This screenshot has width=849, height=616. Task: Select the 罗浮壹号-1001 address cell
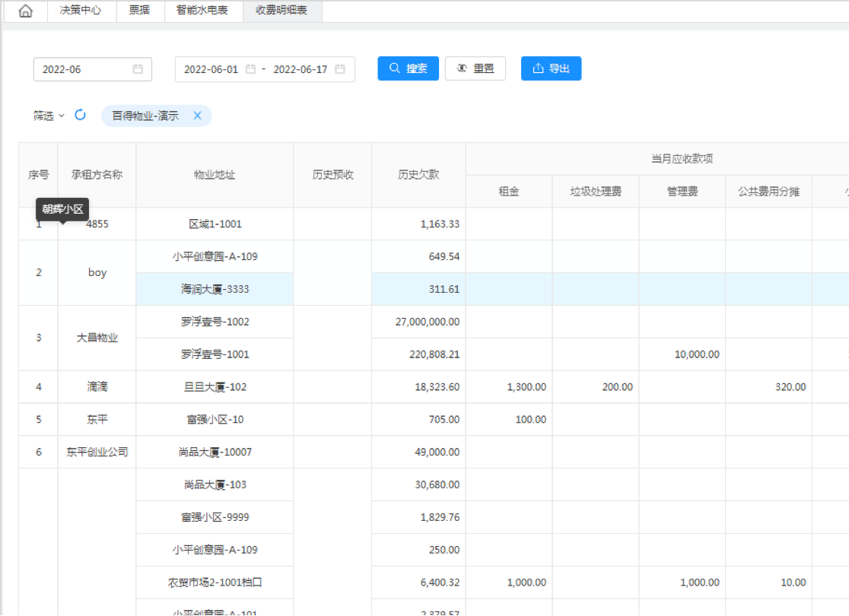tap(215, 354)
